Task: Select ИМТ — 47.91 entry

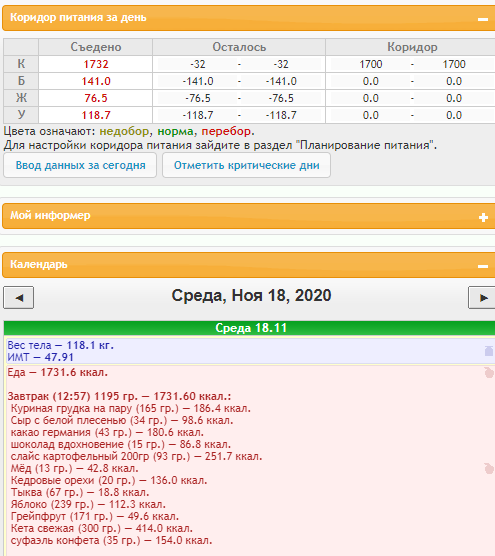Action: 40,357
